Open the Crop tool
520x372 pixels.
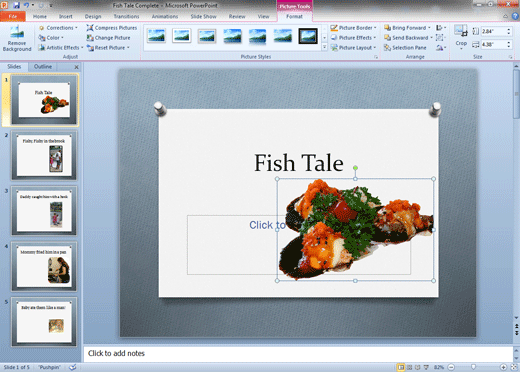[x=461, y=38]
